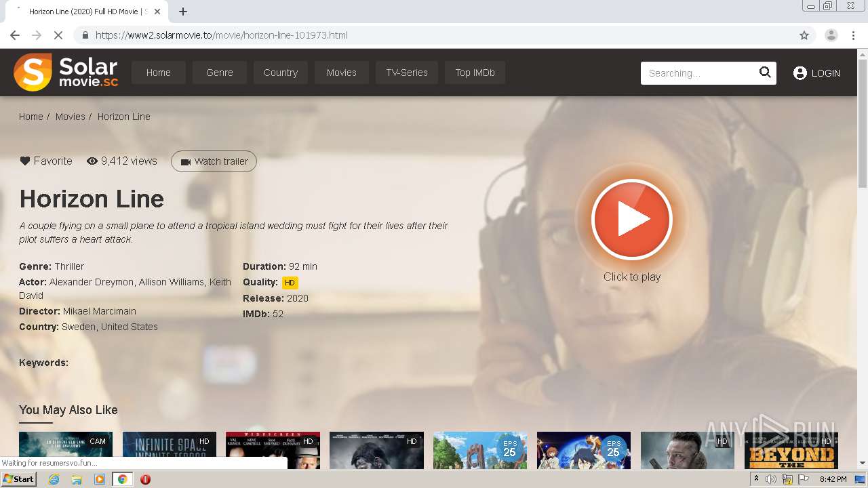Open actor Allison Williams link
The width and height of the screenshot is (868, 488).
click(x=172, y=282)
